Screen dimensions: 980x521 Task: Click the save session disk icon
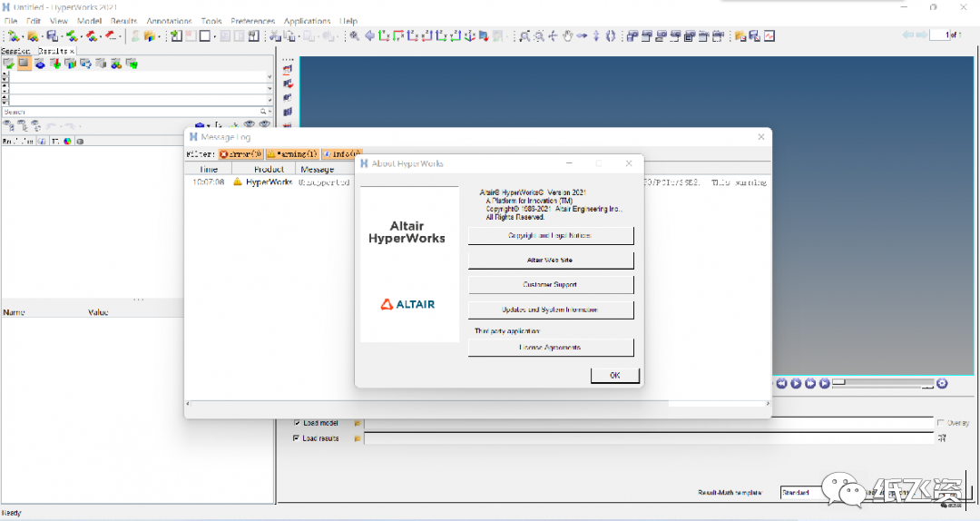(52, 36)
